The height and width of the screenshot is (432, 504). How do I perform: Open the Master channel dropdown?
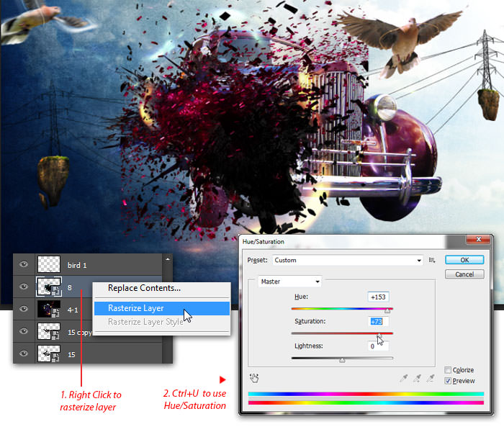click(x=289, y=282)
